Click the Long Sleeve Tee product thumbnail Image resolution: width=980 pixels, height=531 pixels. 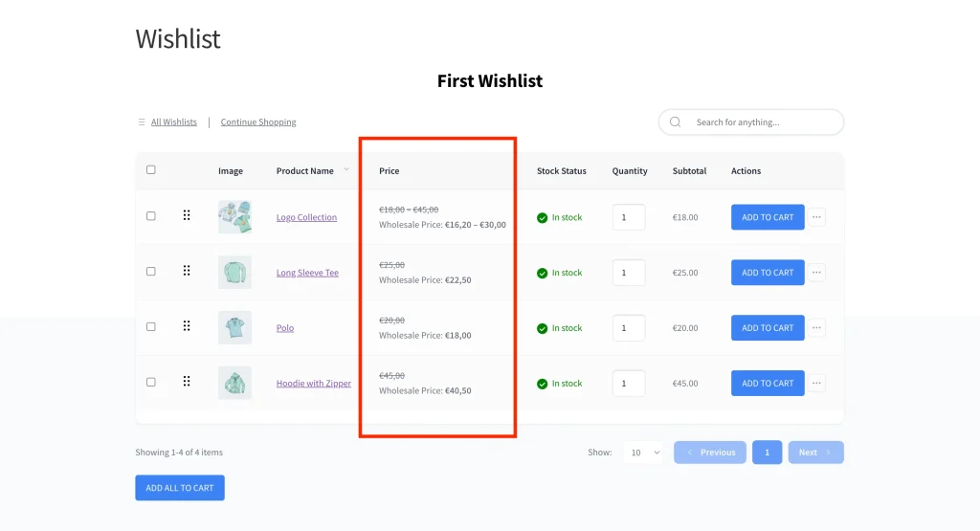tap(235, 273)
